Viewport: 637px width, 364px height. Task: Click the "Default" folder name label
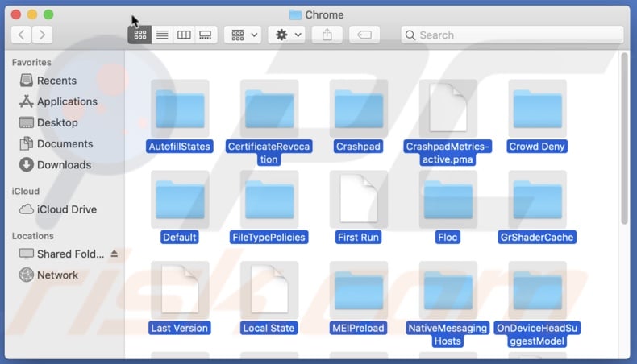[x=180, y=238]
